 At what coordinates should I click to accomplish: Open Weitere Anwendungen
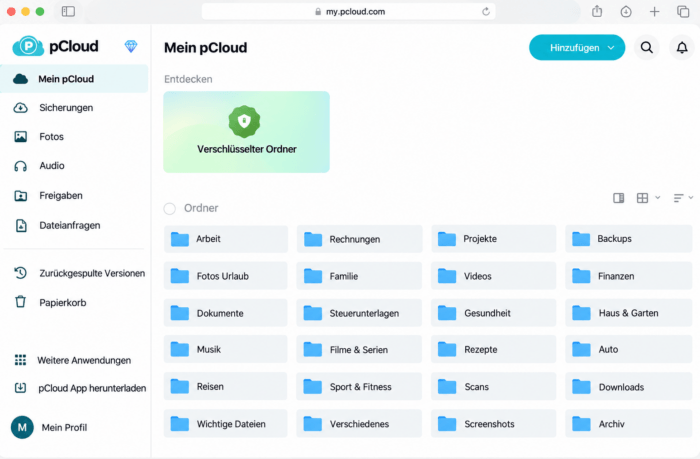tap(84, 360)
